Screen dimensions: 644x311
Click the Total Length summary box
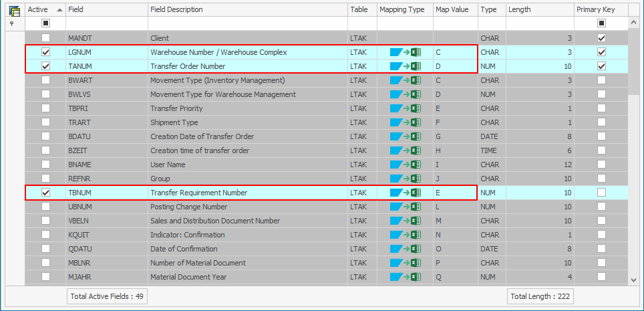coord(540,296)
